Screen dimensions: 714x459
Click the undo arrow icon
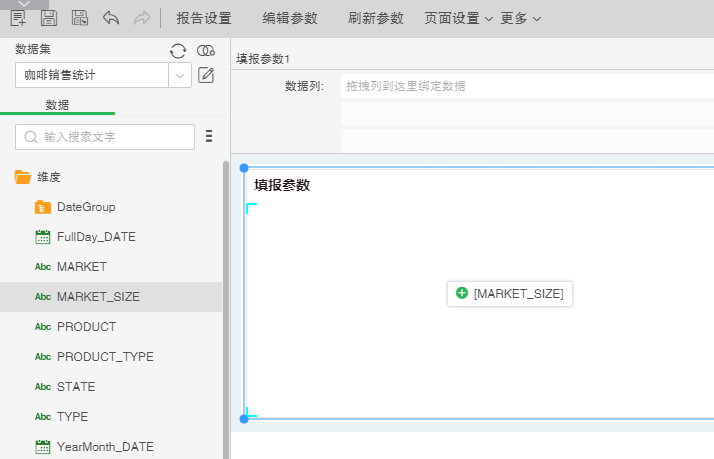(111, 19)
